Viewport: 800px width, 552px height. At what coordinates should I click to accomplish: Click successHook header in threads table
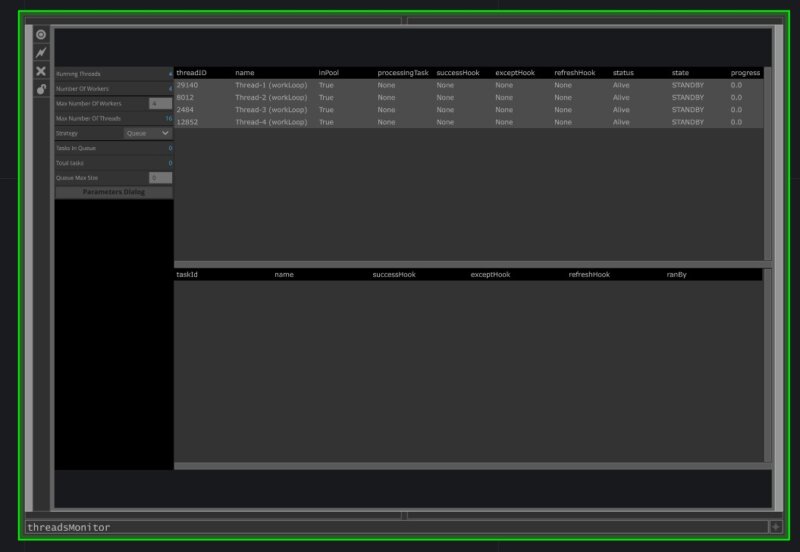tap(458, 72)
